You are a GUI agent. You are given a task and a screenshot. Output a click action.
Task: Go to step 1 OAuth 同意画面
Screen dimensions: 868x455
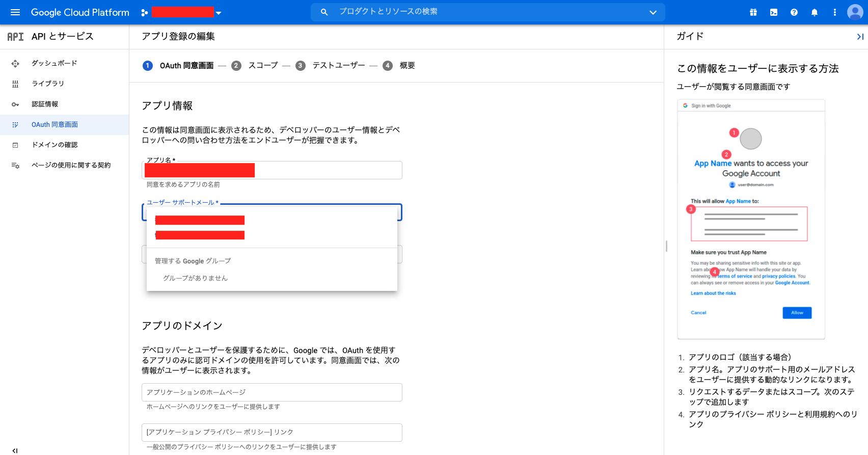point(178,65)
